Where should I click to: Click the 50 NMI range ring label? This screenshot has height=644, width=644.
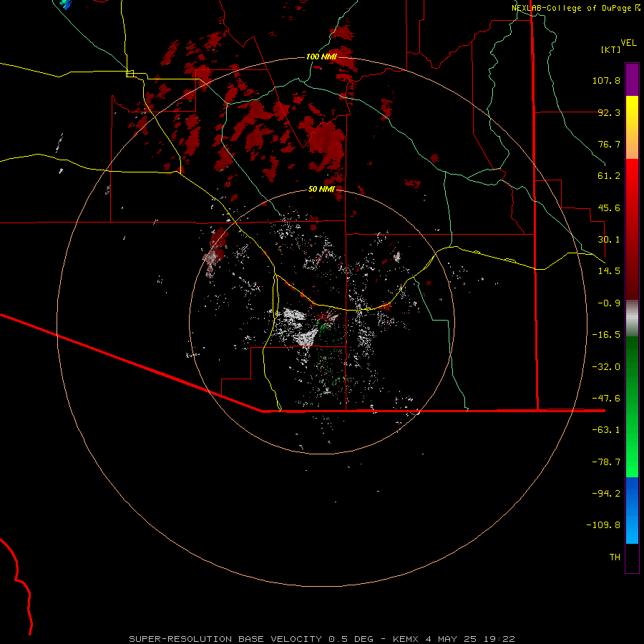click(x=321, y=190)
